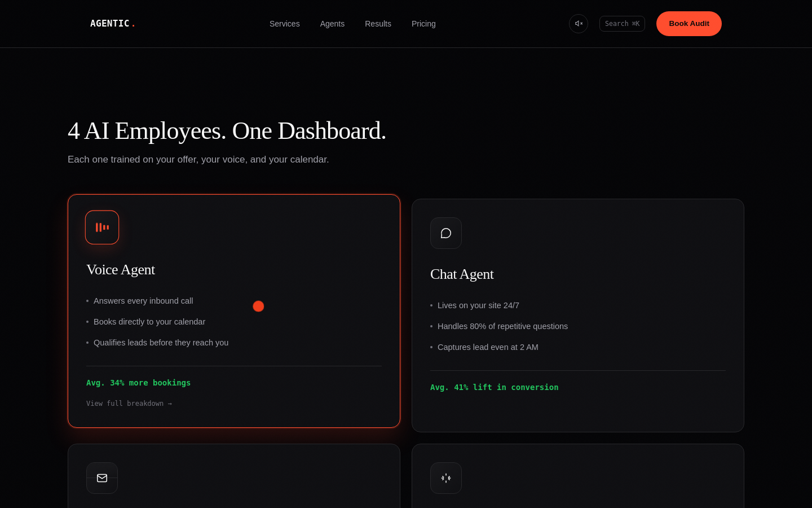Viewport: 812px width, 508px height.
Task: Open the Services nav link
Action: click(x=285, y=24)
